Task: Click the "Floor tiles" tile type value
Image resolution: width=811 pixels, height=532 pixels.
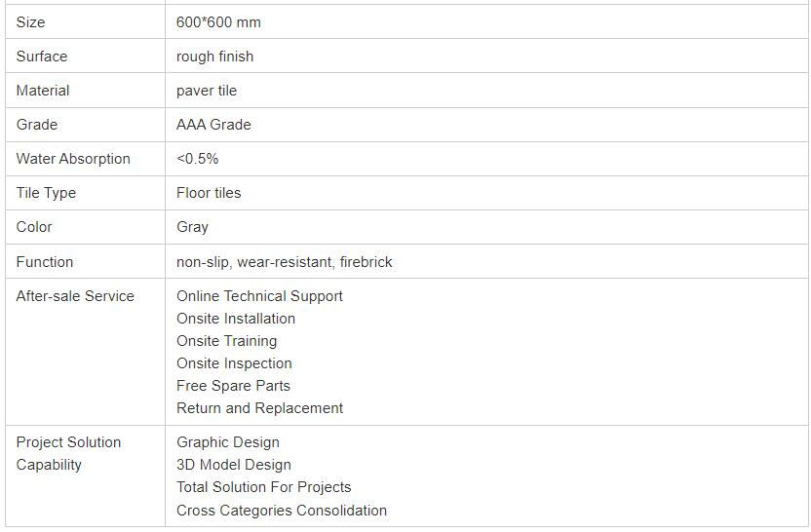Action: [x=209, y=193]
